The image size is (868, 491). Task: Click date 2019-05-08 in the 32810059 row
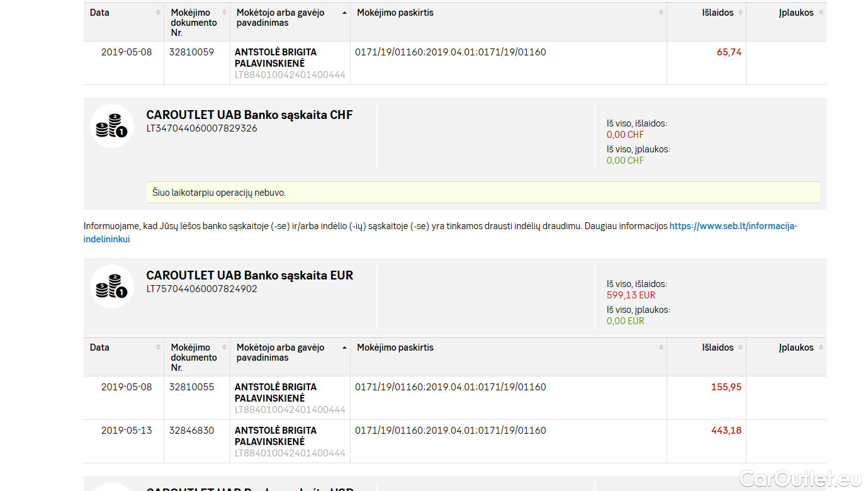127,52
